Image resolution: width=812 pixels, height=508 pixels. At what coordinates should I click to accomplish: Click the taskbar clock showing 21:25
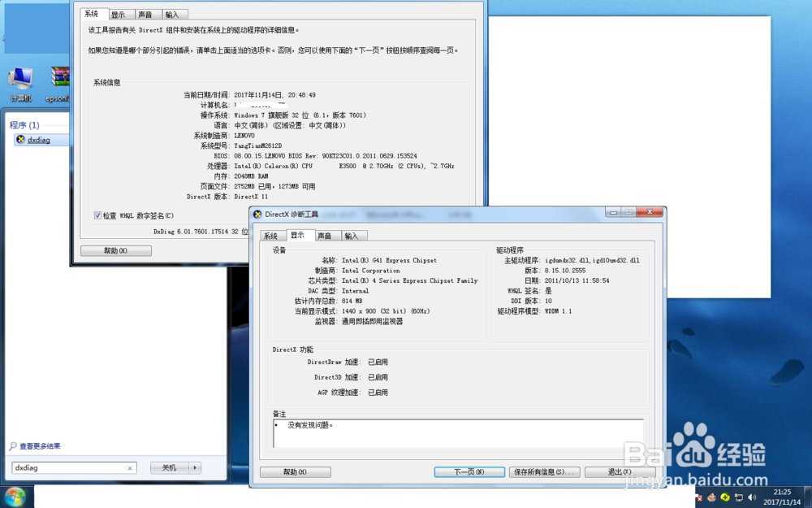[x=782, y=497]
